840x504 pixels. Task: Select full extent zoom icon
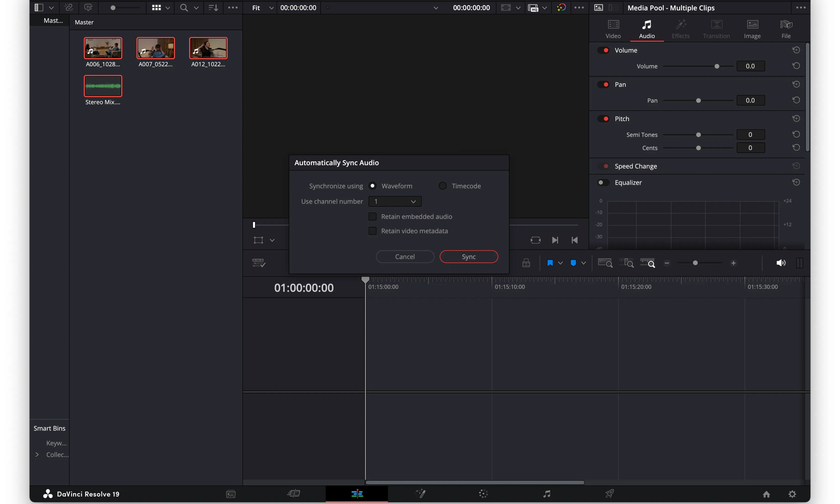pyautogui.click(x=605, y=263)
